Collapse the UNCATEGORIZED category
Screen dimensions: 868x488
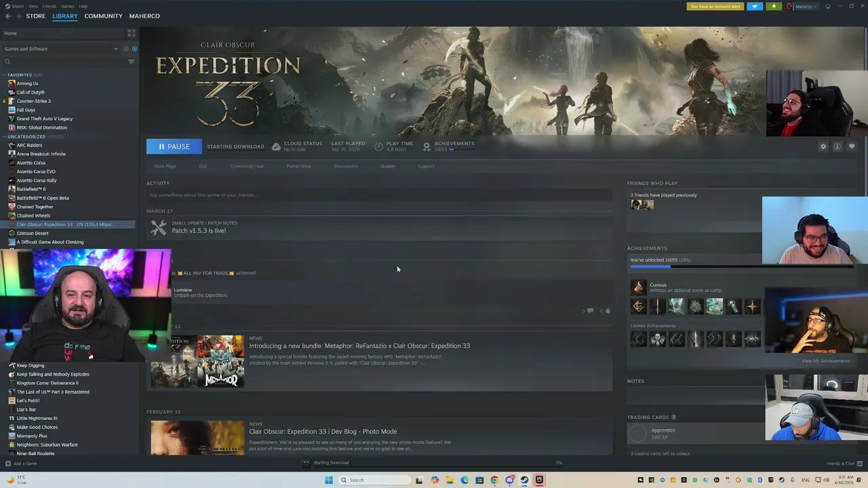click(x=5, y=136)
